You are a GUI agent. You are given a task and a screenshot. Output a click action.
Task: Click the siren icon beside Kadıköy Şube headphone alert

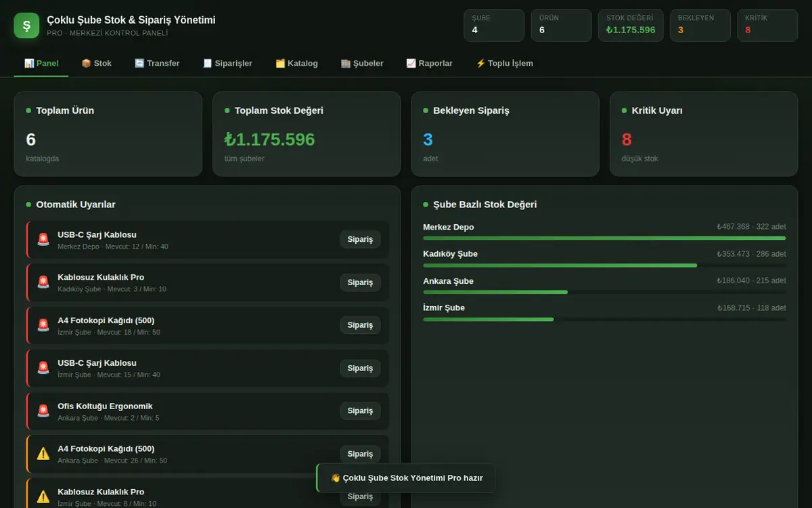(43, 282)
